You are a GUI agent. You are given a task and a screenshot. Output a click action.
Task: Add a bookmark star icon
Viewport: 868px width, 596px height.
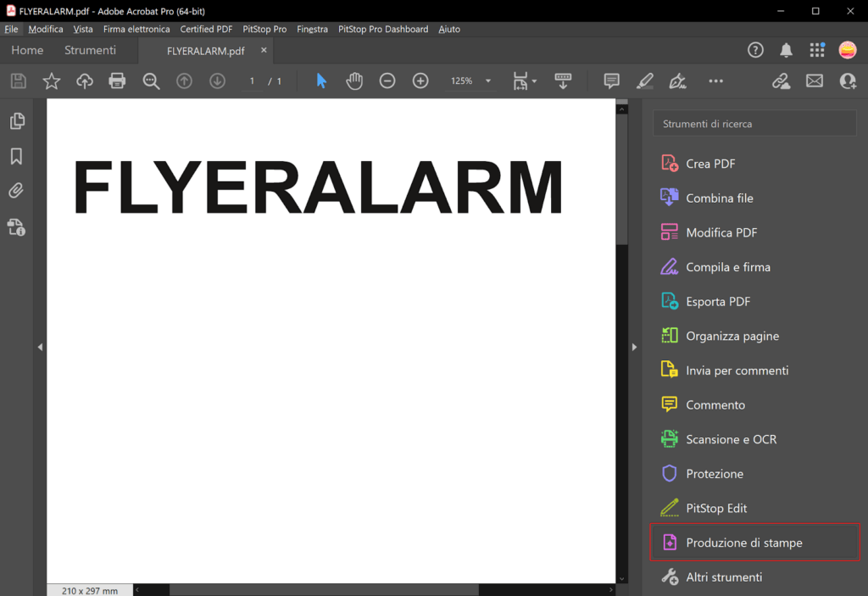[x=52, y=81]
